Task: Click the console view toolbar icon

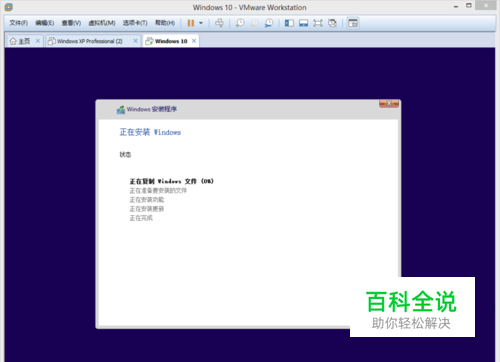Action: (353, 23)
